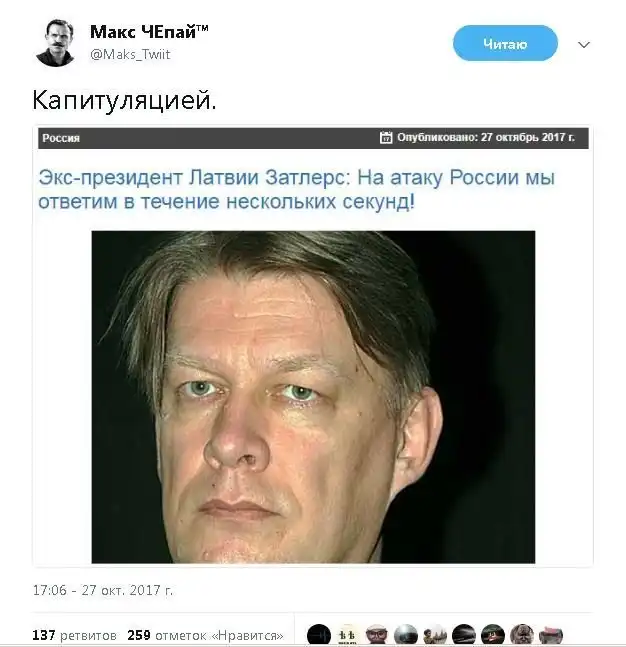Click the liker avatar showing a child outdoors
626x647 pixels.
tap(435, 635)
